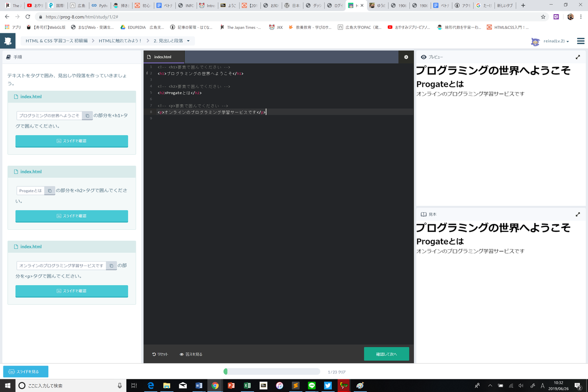
Task: Show hidden system tray icons chevron
Action: coord(490,386)
